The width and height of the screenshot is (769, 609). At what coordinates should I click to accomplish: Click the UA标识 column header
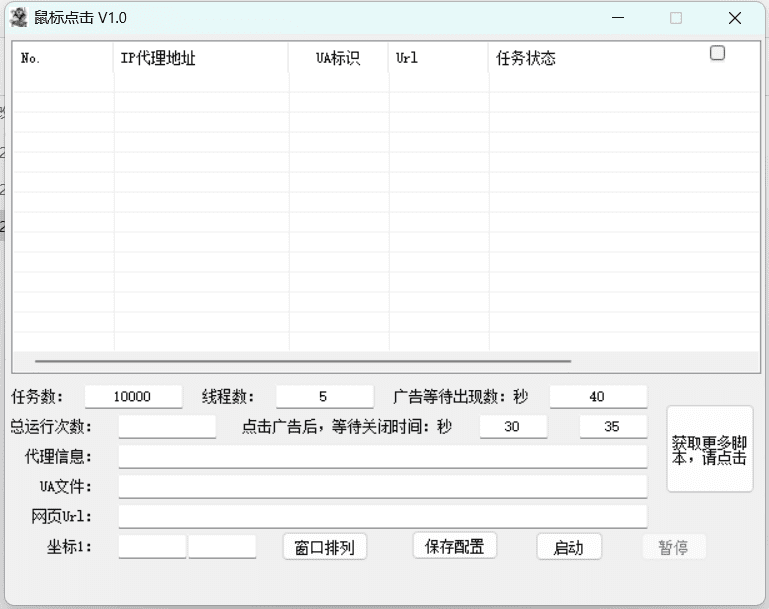point(338,58)
